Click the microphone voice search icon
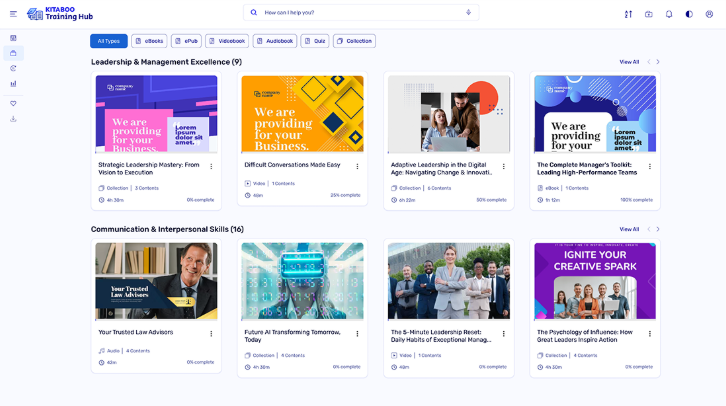This screenshot has height=406, width=726. pyautogui.click(x=468, y=13)
